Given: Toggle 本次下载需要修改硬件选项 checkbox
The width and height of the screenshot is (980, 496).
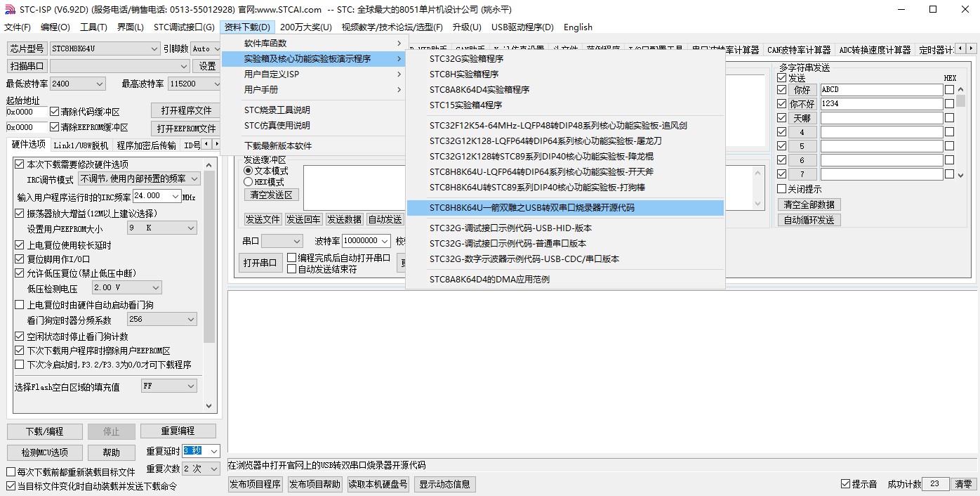Looking at the screenshot, I should pos(20,164).
